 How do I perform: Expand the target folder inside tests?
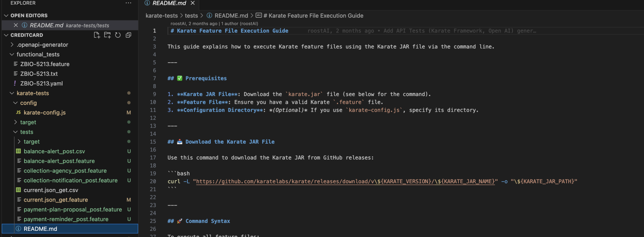click(x=19, y=142)
